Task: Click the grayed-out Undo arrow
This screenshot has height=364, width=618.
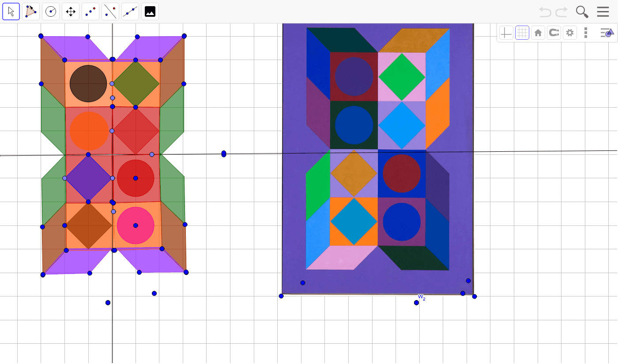Action: [x=545, y=12]
